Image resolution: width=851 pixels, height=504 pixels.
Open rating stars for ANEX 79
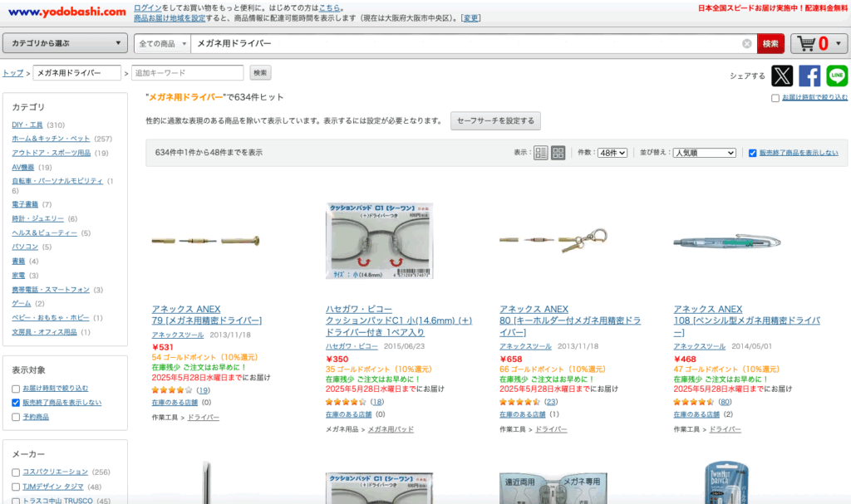coord(171,390)
